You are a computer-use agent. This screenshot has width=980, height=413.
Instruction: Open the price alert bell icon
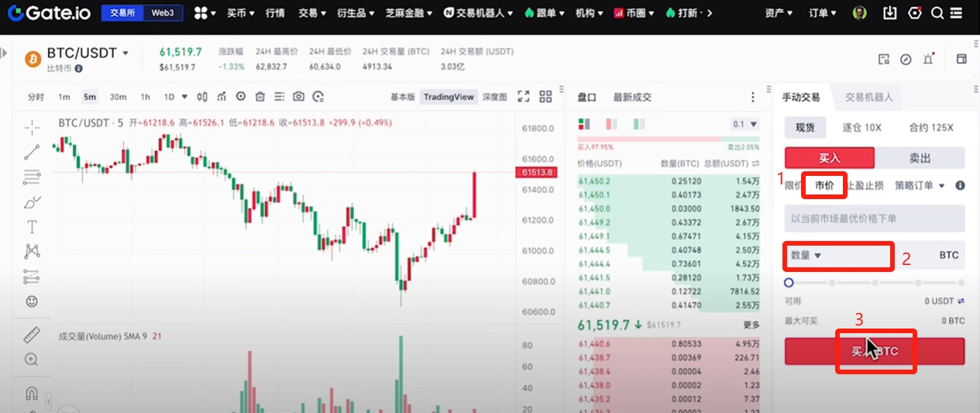coord(928,60)
